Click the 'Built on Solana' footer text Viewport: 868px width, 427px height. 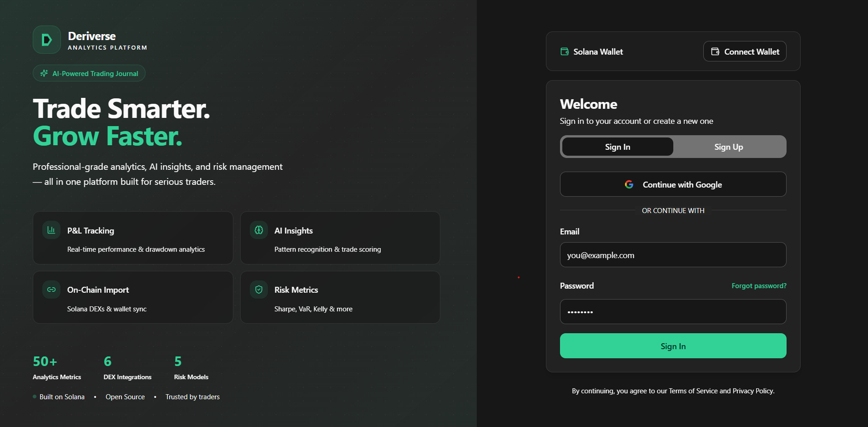(62, 397)
